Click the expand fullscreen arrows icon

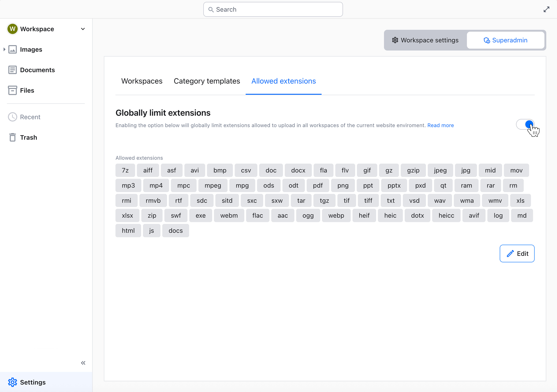click(x=547, y=9)
